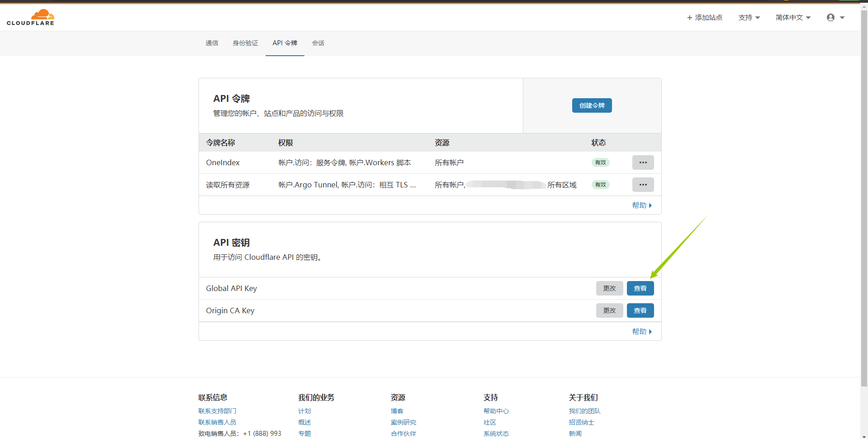Image resolution: width=868 pixels, height=439 pixels.
Task: Open the 博客 footer link
Action: pyautogui.click(x=397, y=411)
